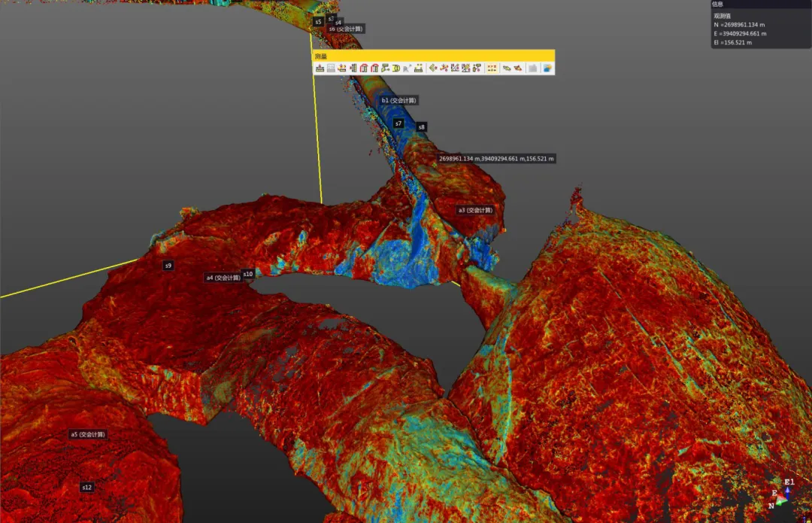Select the a5 (交会计算) point label

(x=88, y=434)
